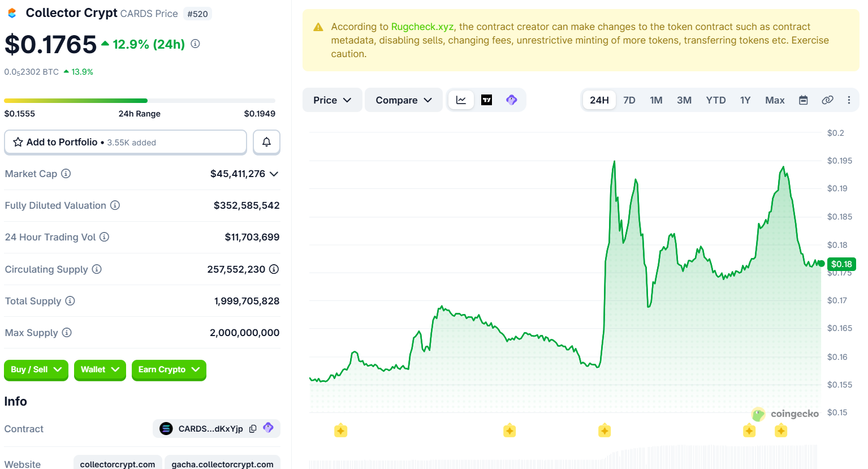Open the chart three-dot options menu

coord(849,100)
